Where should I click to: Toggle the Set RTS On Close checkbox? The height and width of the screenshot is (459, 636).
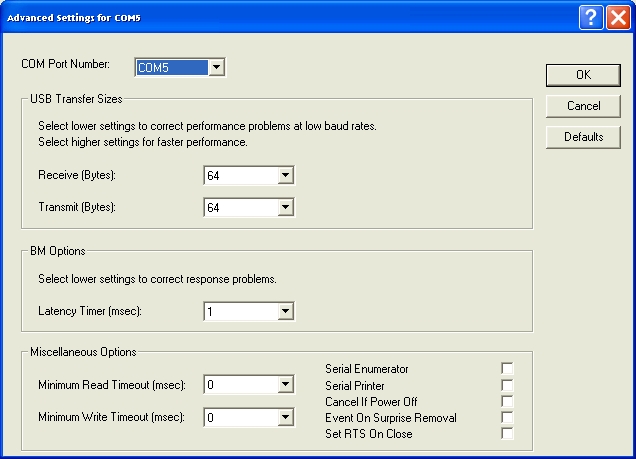[507, 433]
